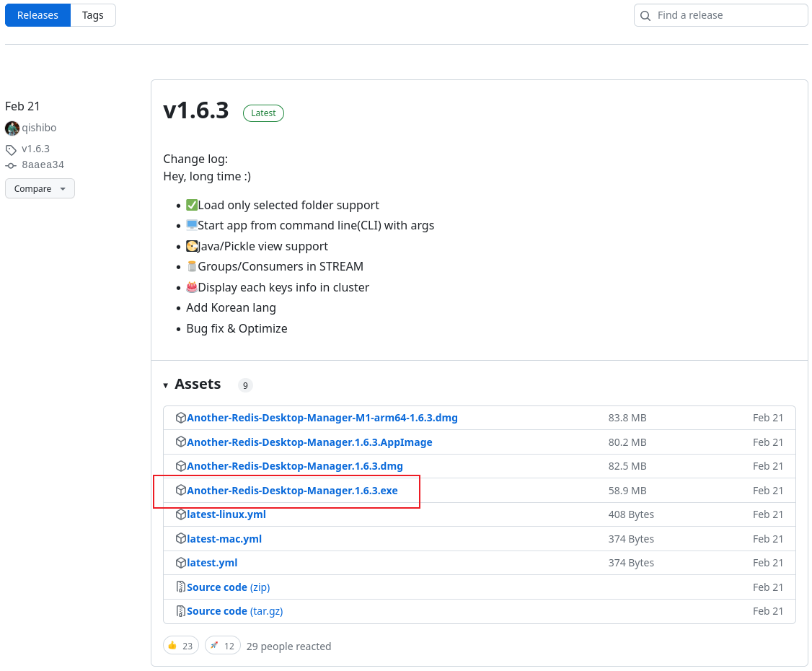Image resolution: width=812 pixels, height=671 pixels.
Task: Click the commit icon beside 8aaea34
Action: pos(11,165)
